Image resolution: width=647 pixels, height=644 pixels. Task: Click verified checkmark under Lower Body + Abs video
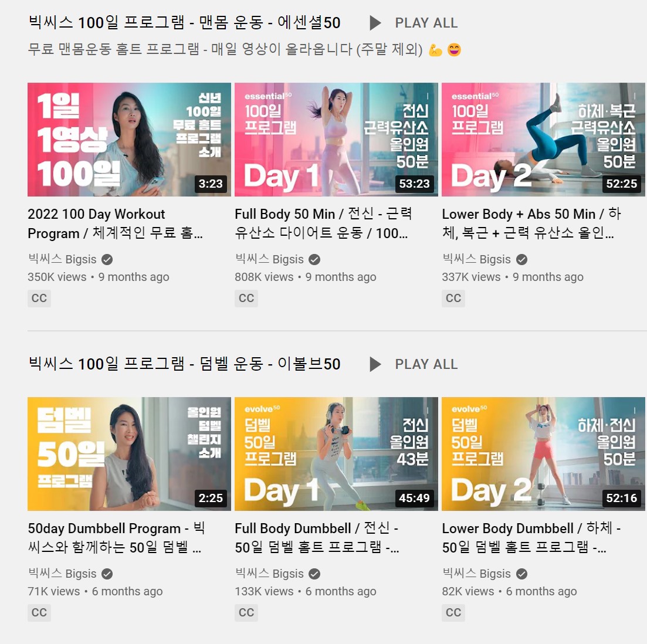click(x=521, y=259)
